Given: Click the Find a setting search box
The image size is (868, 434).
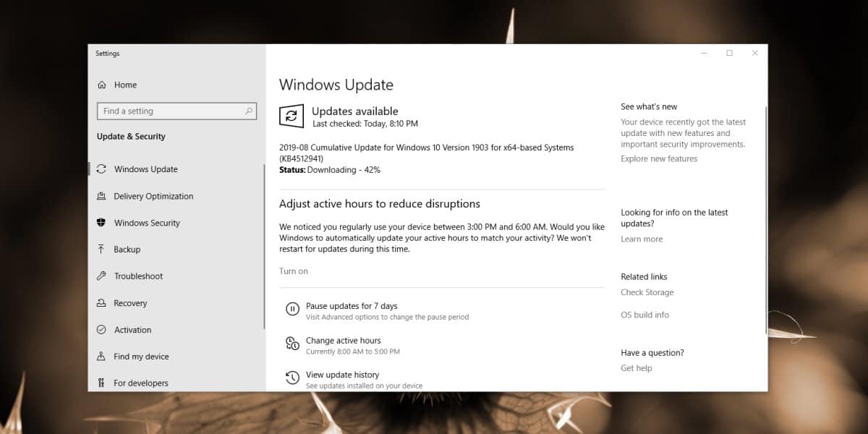Looking at the screenshot, I should pyautogui.click(x=176, y=111).
